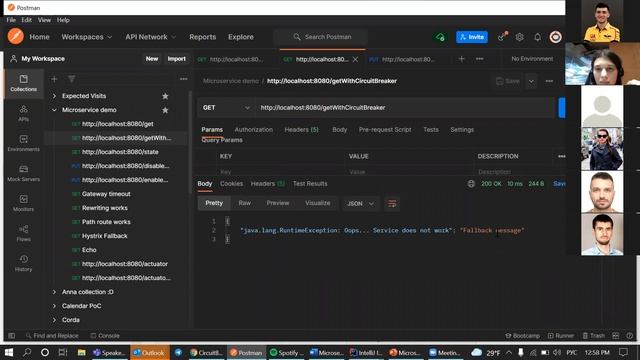Open the Collections sidebar panel
This screenshot has width=640, height=360.
tap(23, 83)
